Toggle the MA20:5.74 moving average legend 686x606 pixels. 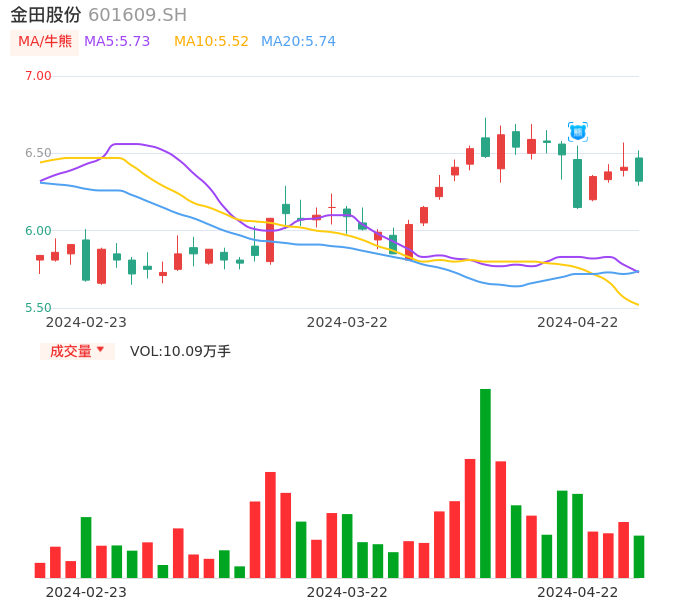298,42
